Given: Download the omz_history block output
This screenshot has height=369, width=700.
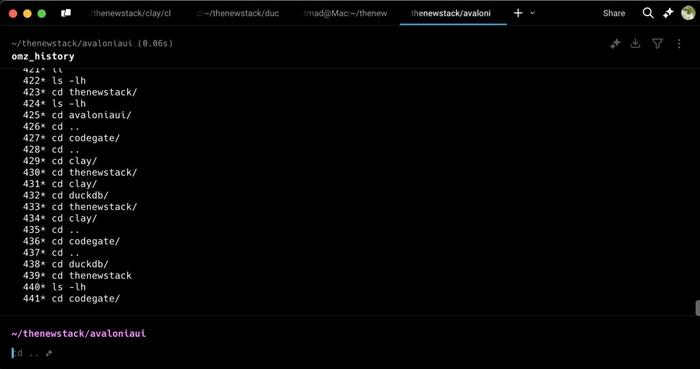Looking at the screenshot, I should 635,43.
